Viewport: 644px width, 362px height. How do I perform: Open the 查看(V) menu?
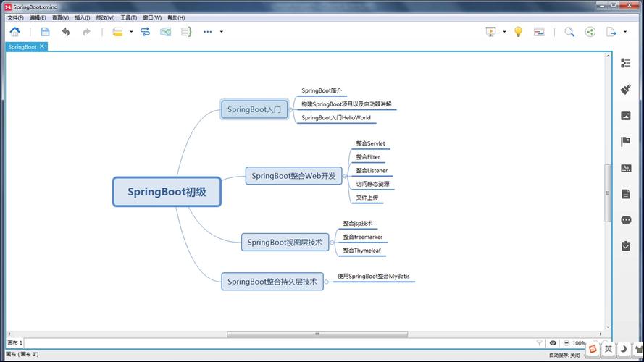(x=60, y=17)
